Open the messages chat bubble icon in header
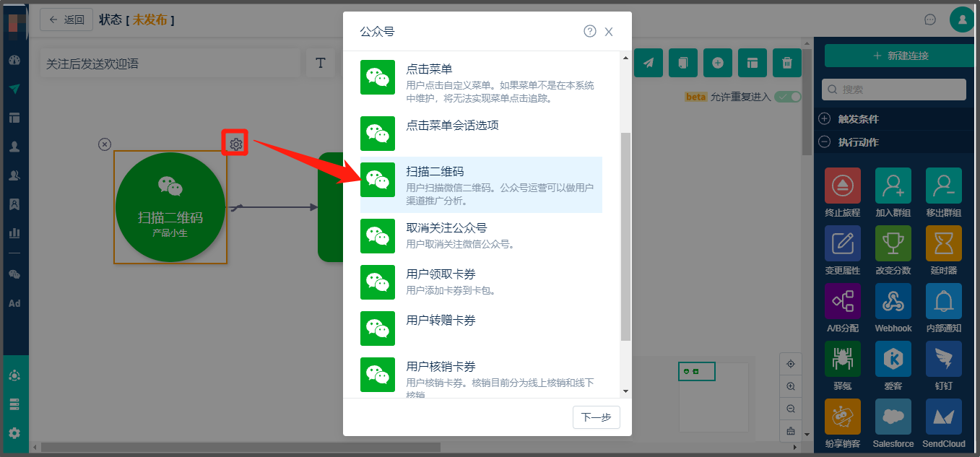This screenshot has width=980, height=457. click(930, 19)
